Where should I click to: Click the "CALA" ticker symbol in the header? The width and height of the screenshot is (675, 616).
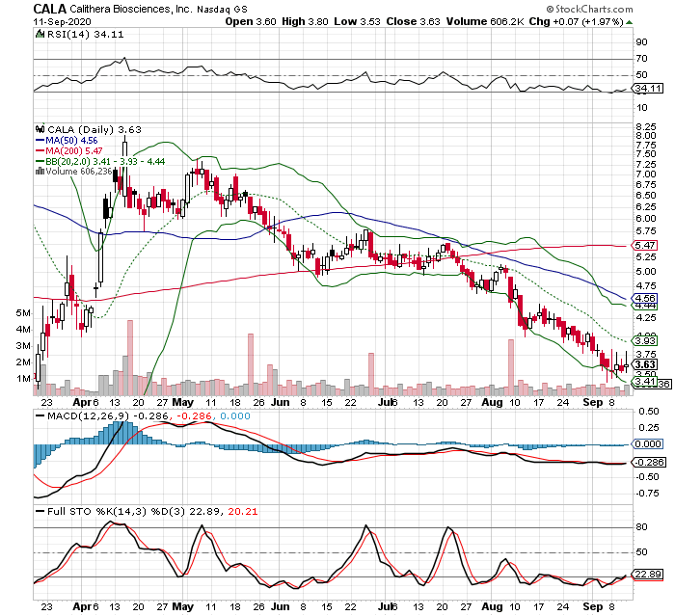(49, 9)
